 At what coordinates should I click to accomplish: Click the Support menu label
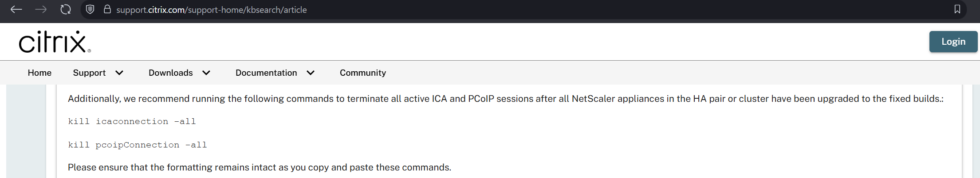(89, 73)
